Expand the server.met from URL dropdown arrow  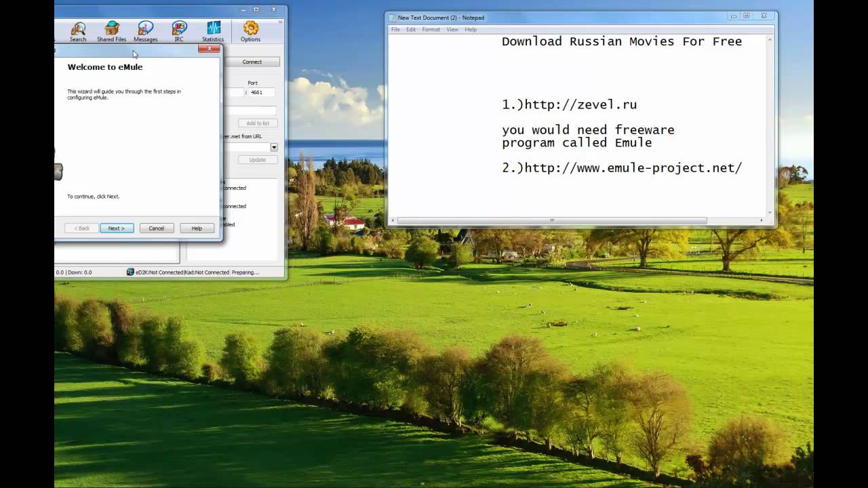pyautogui.click(x=274, y=147)
